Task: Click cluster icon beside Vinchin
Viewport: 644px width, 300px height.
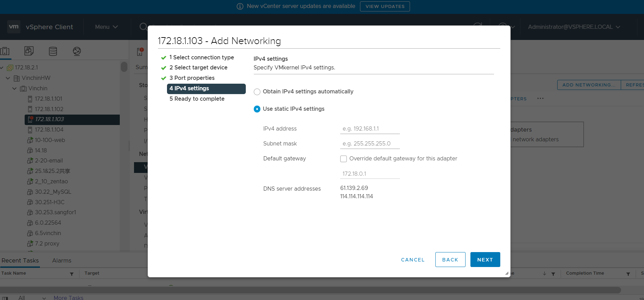Action: pyautogui.click(x=23, y=89)
